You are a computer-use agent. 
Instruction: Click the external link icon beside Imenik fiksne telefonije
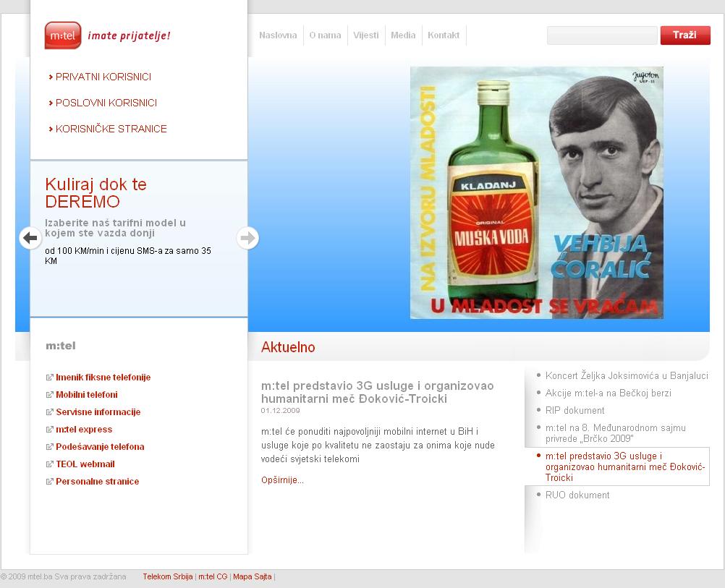point(49,378)
